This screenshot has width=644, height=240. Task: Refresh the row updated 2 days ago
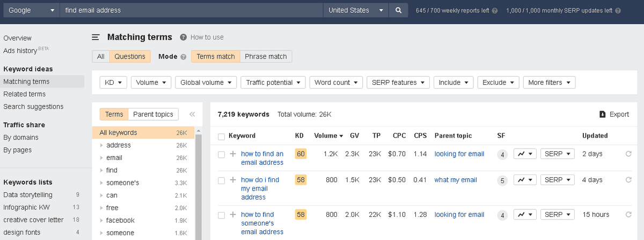tap(628, 154)
